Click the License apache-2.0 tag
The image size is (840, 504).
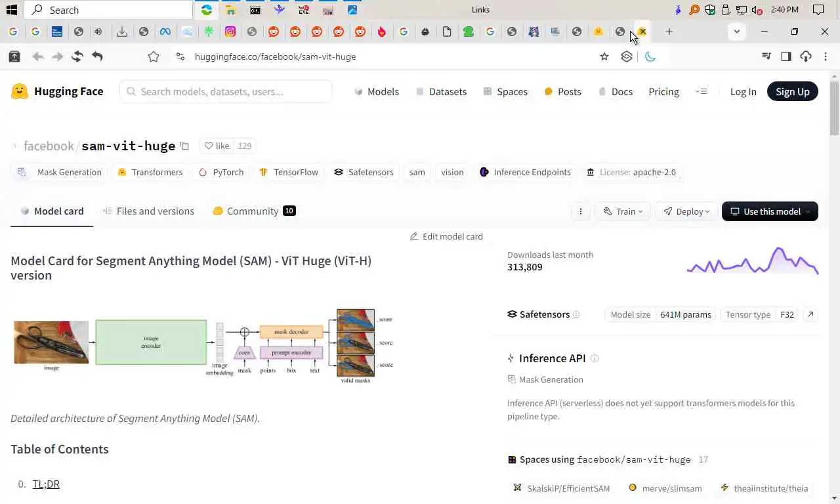pos(631,172)
